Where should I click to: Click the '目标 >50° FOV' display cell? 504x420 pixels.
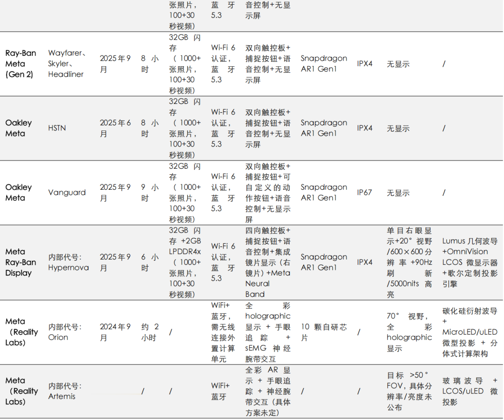[x=409, y=391]
